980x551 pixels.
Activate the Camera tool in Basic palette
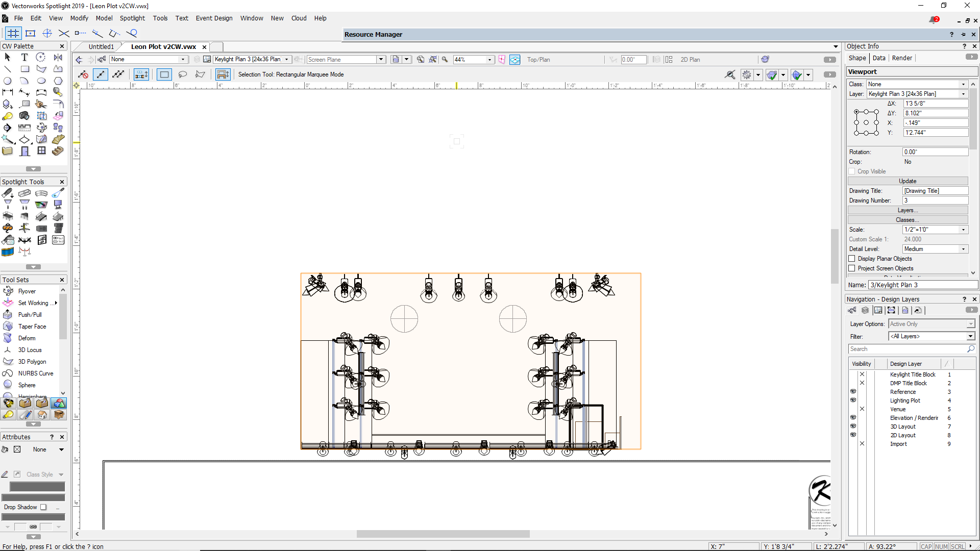click(24, 116)
